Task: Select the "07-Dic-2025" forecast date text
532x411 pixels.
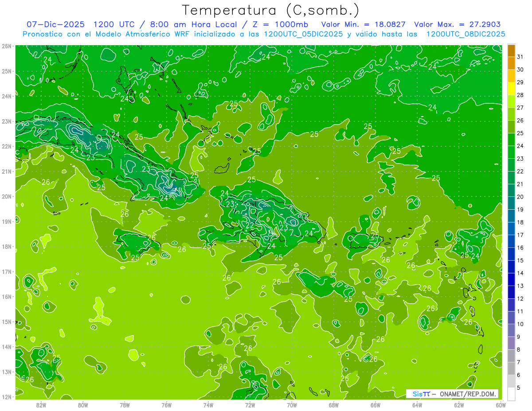Action: pyautogui.click(x=56, y=25)
